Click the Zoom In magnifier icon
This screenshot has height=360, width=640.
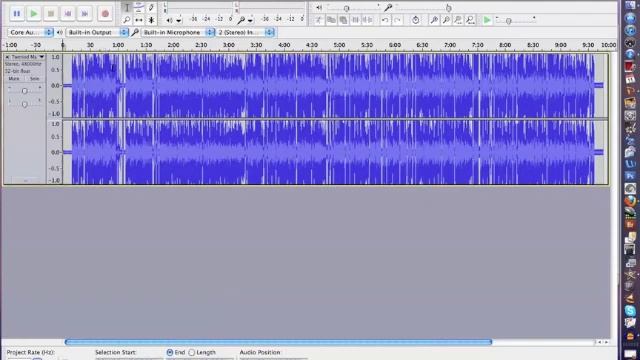click(x=434, y=20)
